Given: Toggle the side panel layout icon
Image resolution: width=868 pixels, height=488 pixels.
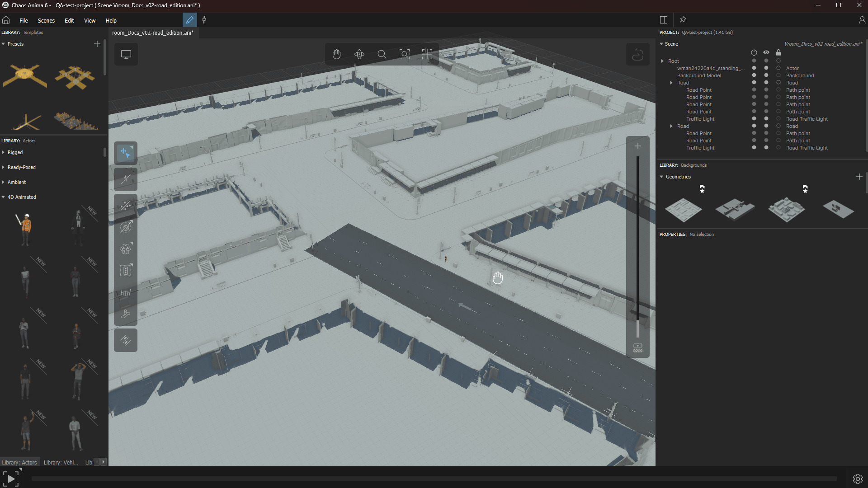Looking at the screenshot, I should [664, 20].
